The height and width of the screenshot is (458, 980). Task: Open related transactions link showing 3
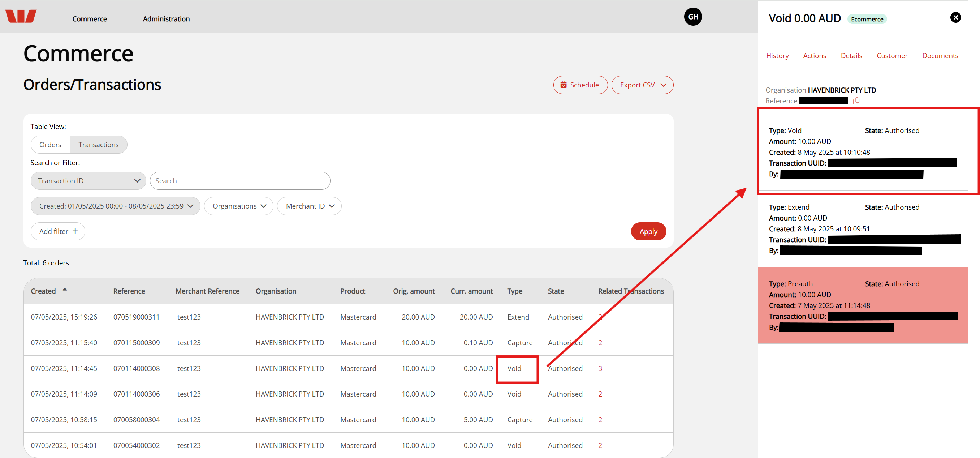tap(600, 368)
